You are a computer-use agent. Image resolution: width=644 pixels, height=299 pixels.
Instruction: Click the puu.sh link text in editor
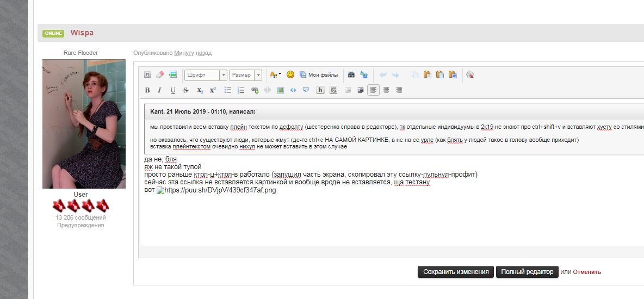click(220, 191)
